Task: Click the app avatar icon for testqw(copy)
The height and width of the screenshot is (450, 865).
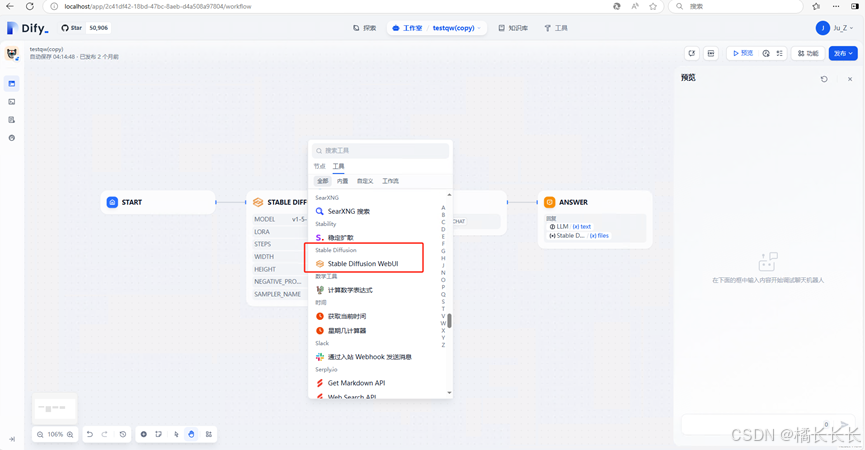Action: click(12, 53)
